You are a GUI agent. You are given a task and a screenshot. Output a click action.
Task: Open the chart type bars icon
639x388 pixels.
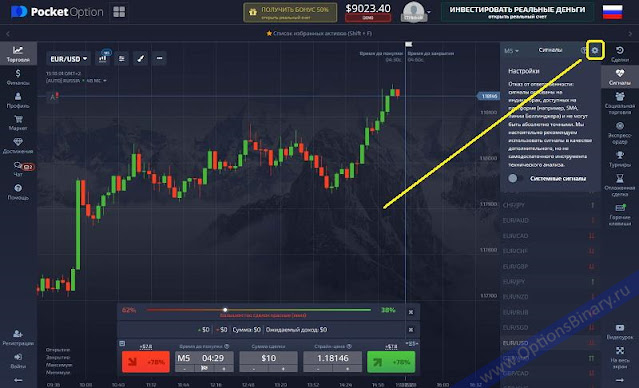point(103,58)
